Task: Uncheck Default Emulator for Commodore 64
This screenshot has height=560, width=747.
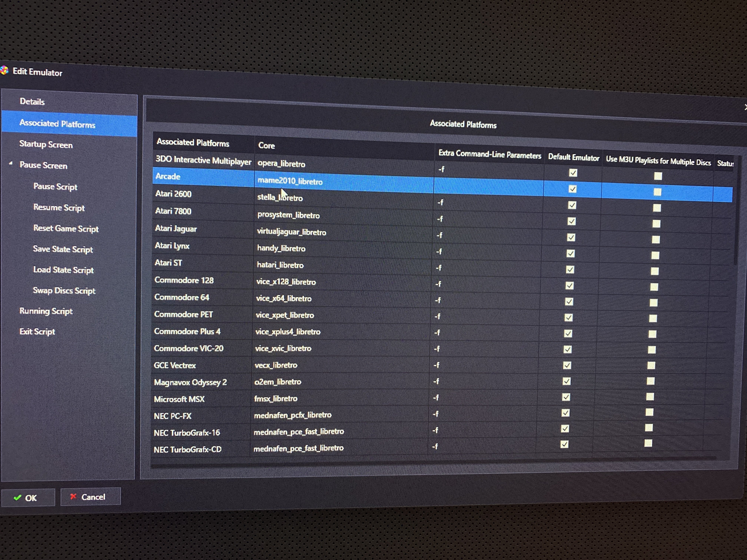Action: pyautogui.click(x=569, y=301)
